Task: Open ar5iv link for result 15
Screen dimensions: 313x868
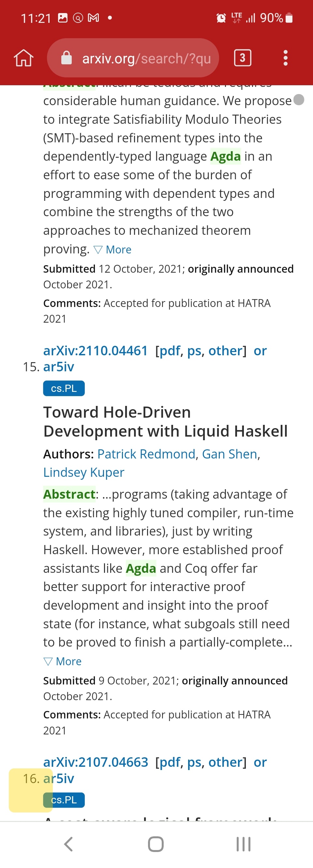Action: click(x=59, y=367)
